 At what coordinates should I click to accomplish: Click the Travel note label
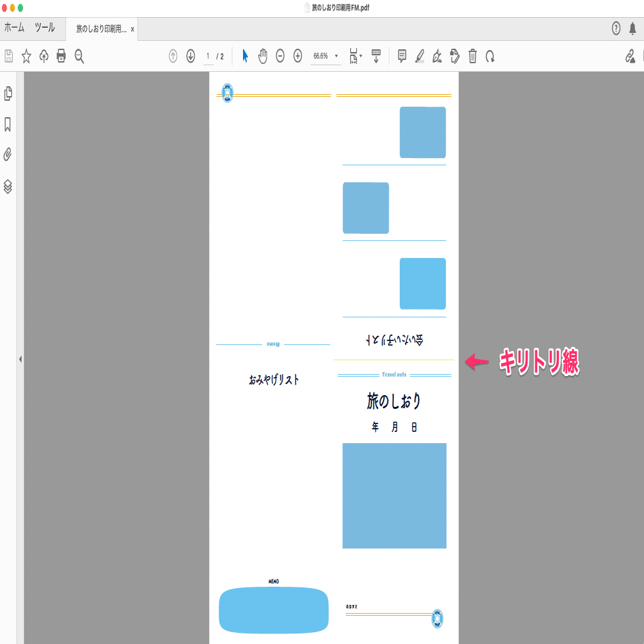click(394, 375)
